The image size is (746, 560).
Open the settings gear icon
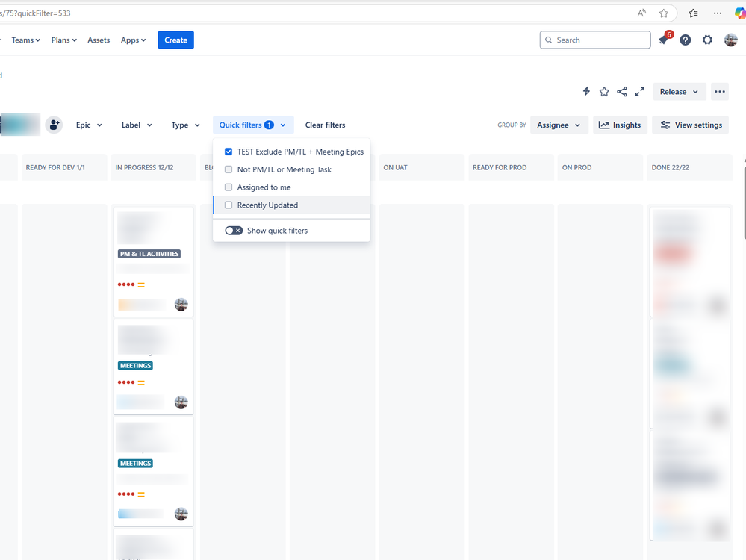pos(707,40)
